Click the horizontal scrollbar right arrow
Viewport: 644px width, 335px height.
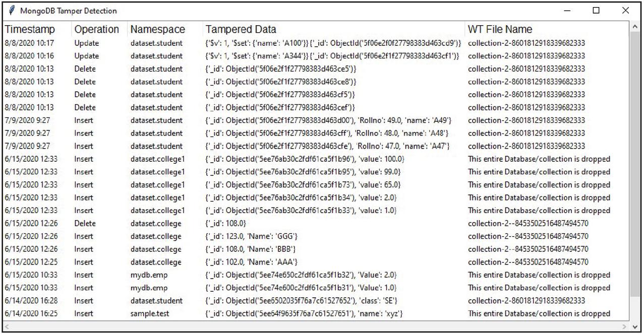tap(626, 326)
